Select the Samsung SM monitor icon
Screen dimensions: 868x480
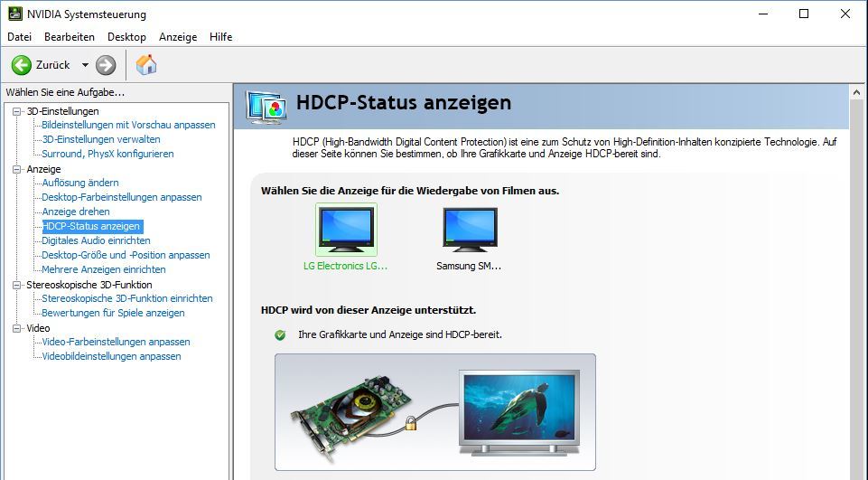point(471,230)
